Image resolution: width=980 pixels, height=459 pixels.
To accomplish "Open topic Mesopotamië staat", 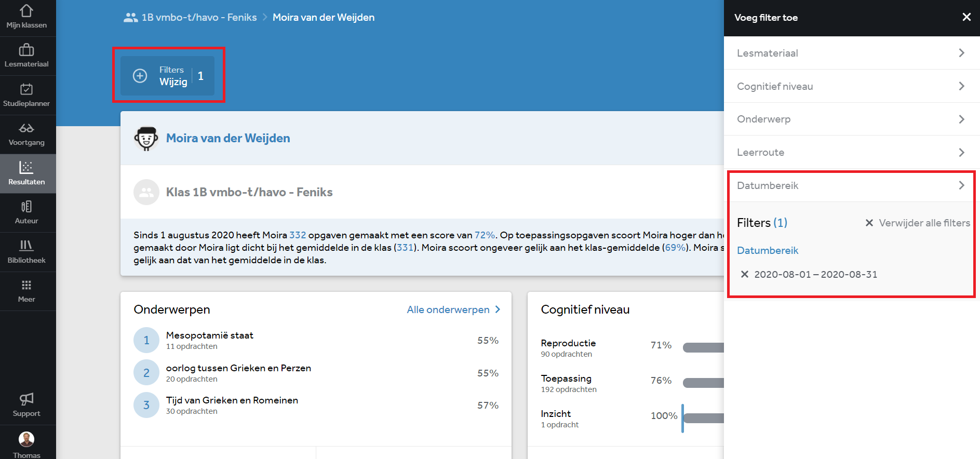I will (210, 335).
